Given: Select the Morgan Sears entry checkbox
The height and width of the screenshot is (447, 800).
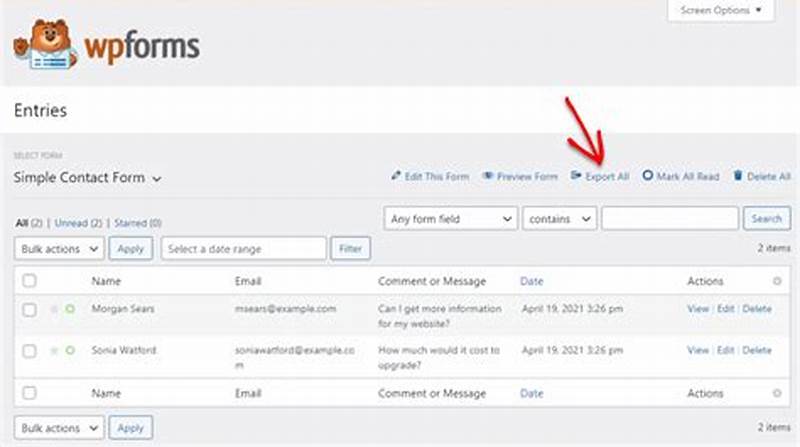Looking at the screenshot, I should click(x=30, y=310).
